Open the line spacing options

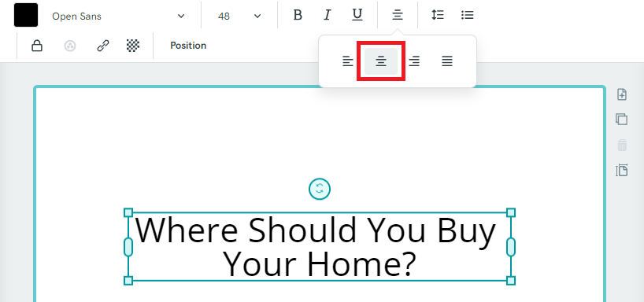point(438,15)
